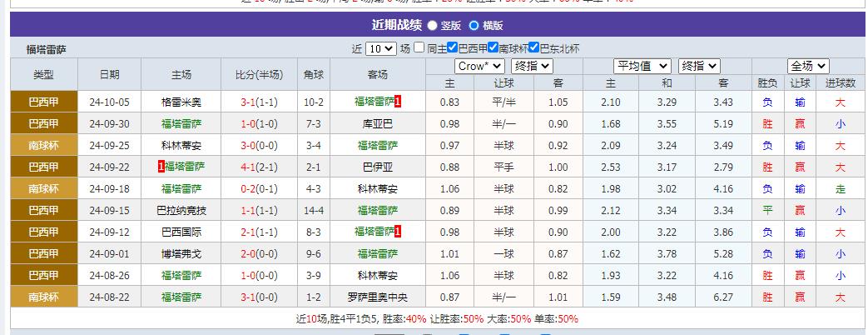Open the 格雷米奥 team link

[181, 102]
